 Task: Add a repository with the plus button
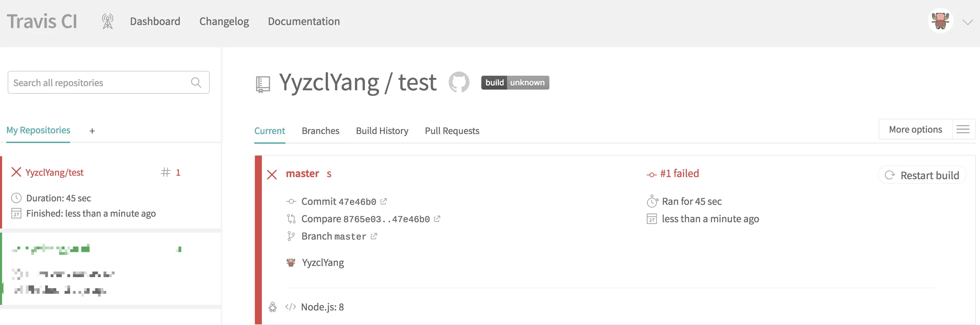point(92,131)
